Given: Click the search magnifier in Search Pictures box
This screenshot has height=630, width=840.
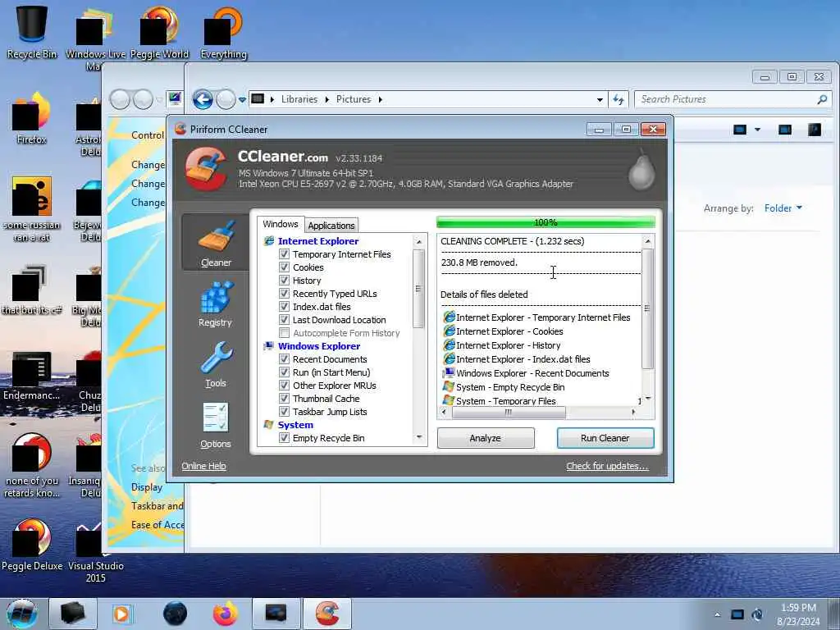Looking at the screenshot, I should [x=822, y=99].
